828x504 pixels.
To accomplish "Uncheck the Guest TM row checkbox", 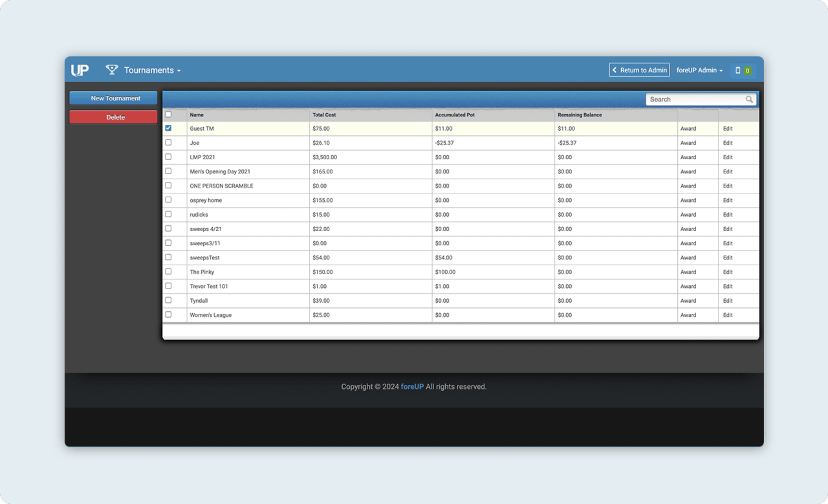I will [168, 128].
